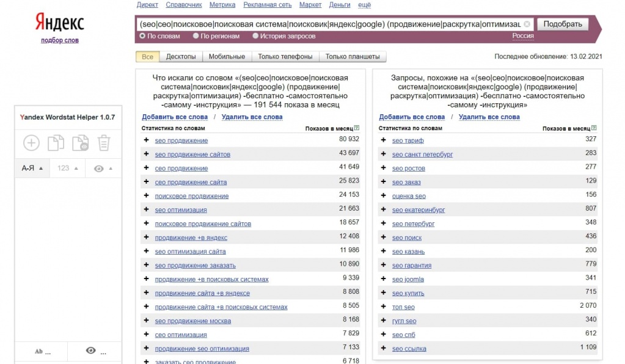625x364 pixels.
Task: Switch to the Мобильные tab
Action: click(x=227, y=57)
